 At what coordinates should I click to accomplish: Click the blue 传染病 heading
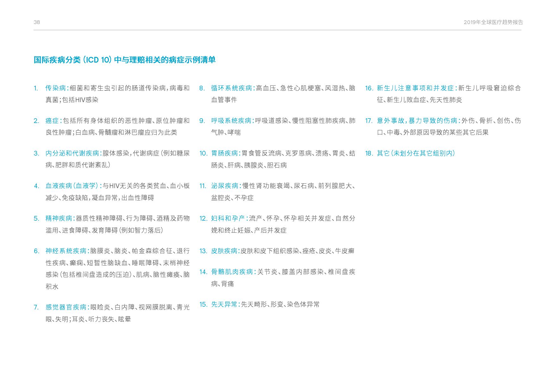55,88
